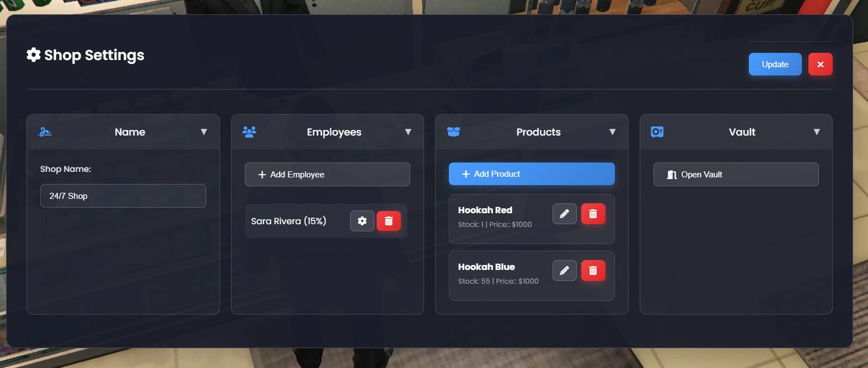868x368 pixels.
Task: Delete employee Sara Rivera with trash icon
Action: pyautogui.click(x=389, y=221)
